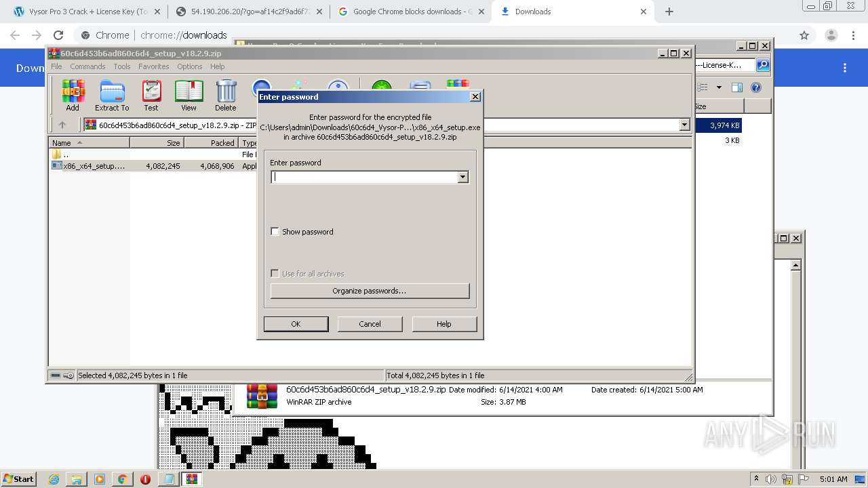Click the Delete toolbar icon in WinRAR
Image resolution: width=868 pixels, height=488 pixels.
226,95
